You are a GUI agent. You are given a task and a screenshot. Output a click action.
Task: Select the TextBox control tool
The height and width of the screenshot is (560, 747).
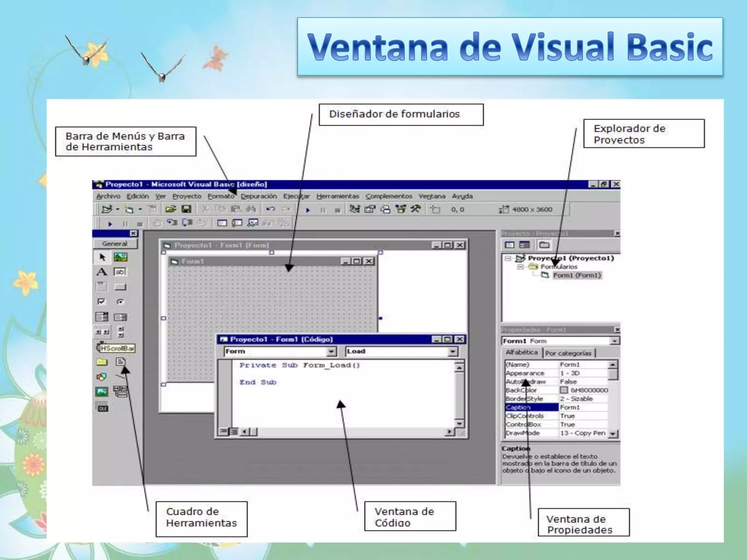[x=120, y=272]
